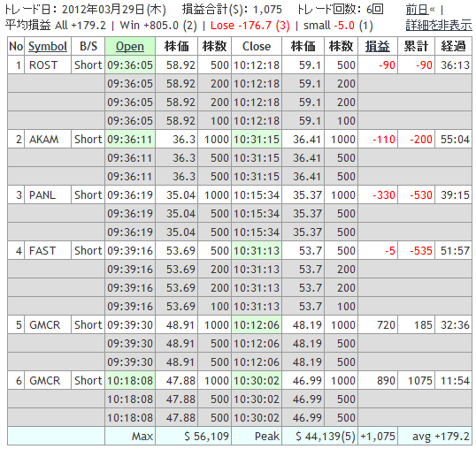Click the Peak $ 44,139(5) footer value

point(319,437)
